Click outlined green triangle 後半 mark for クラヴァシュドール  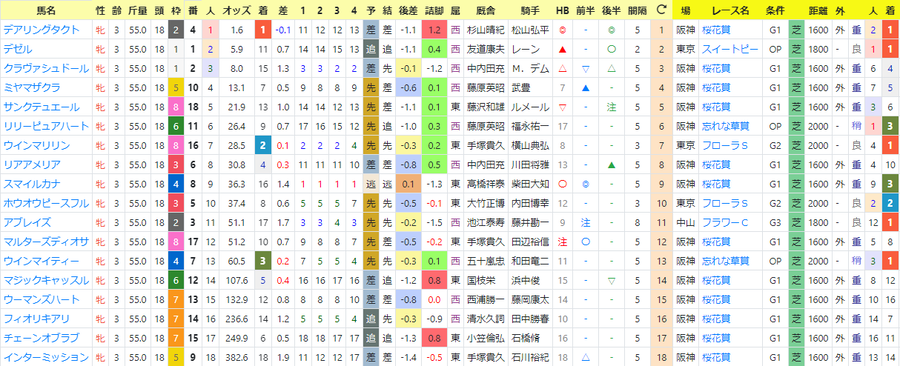pyautogui.click(x=612, y=68)
